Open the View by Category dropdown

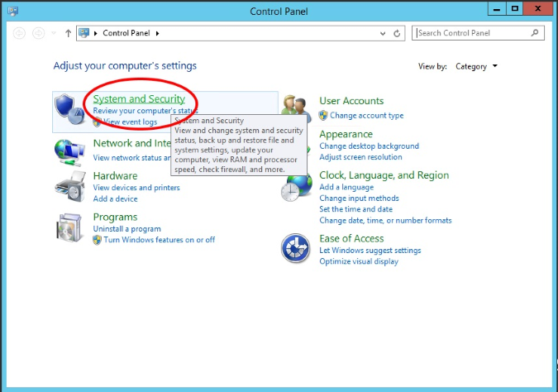pos(476,66)
